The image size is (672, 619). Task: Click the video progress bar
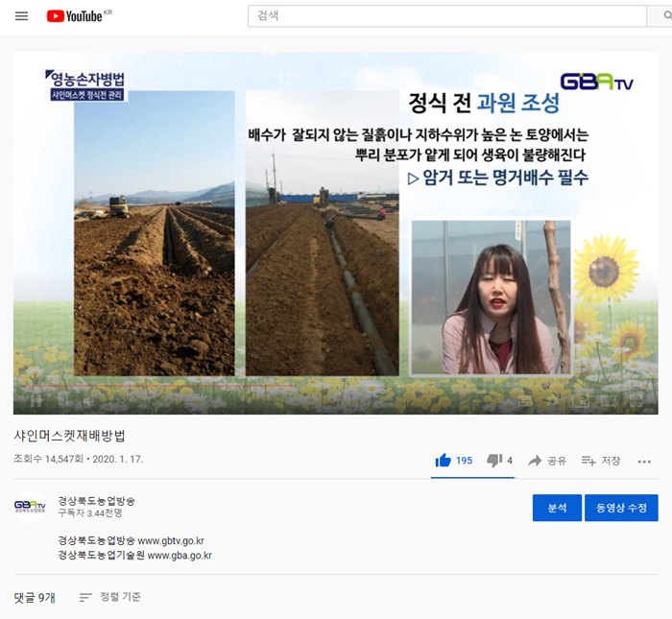(288, 387)
